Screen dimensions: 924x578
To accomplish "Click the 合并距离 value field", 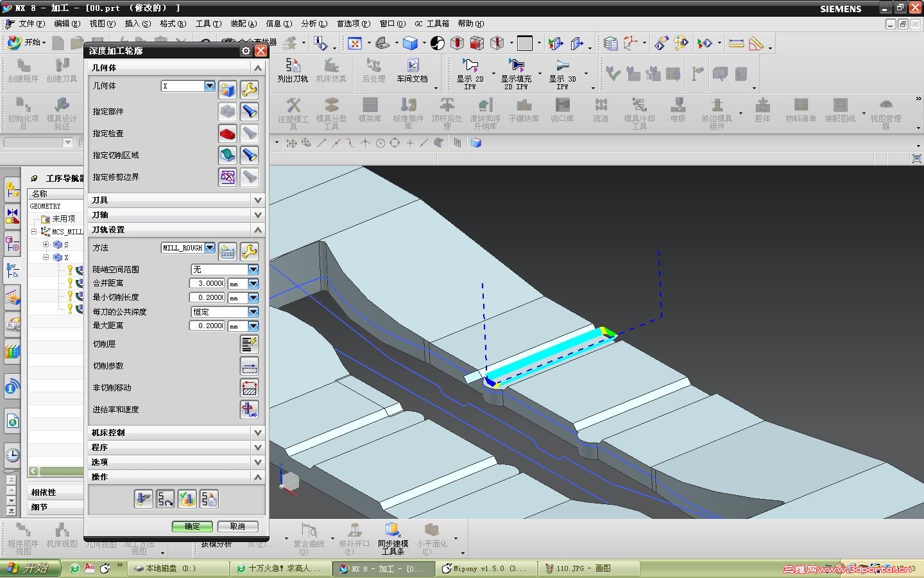I will point(207,283).
